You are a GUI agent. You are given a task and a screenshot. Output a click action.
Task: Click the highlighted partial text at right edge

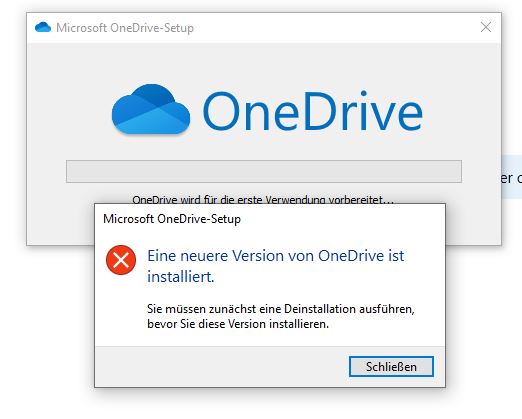coord(511,177)
